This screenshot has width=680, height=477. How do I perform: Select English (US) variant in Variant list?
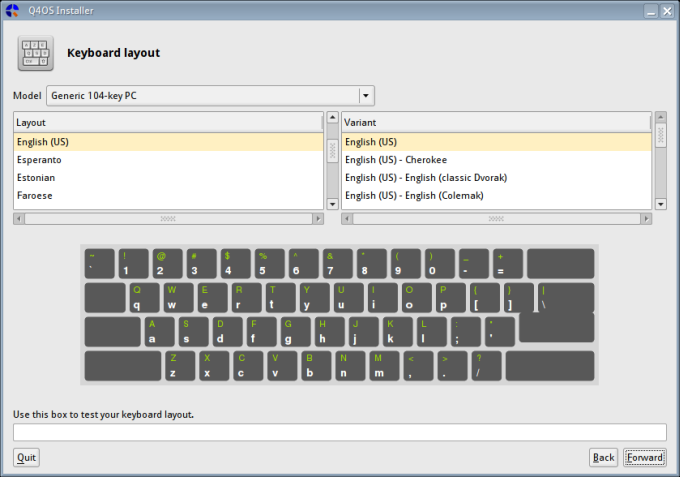[x=497, y=142]
